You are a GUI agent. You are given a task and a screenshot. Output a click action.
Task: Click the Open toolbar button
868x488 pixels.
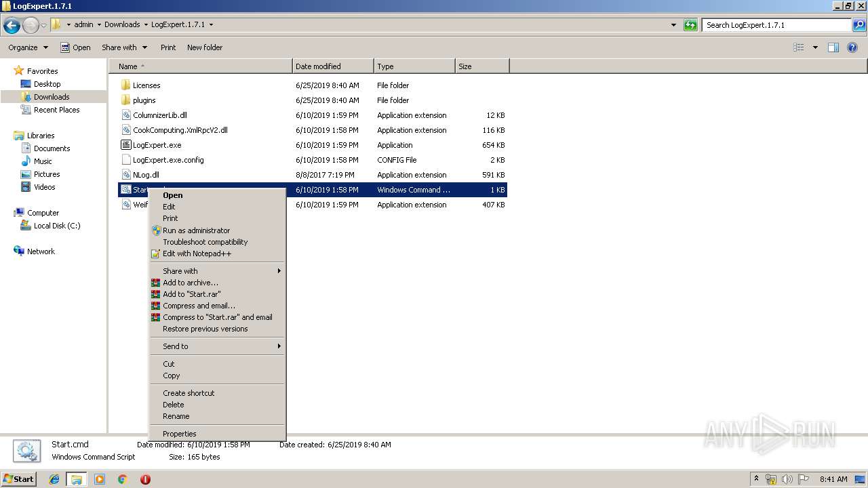click(x=75, y=47)
